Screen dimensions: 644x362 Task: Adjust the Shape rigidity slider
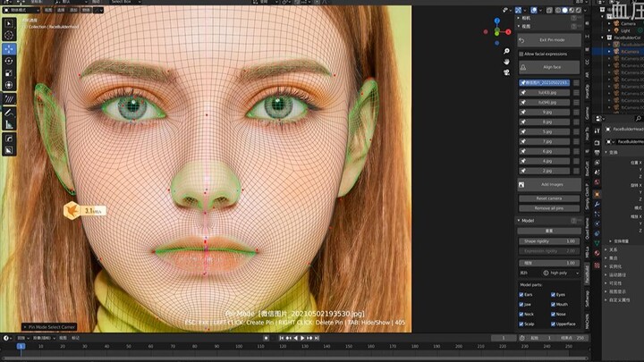click(551, 241)
